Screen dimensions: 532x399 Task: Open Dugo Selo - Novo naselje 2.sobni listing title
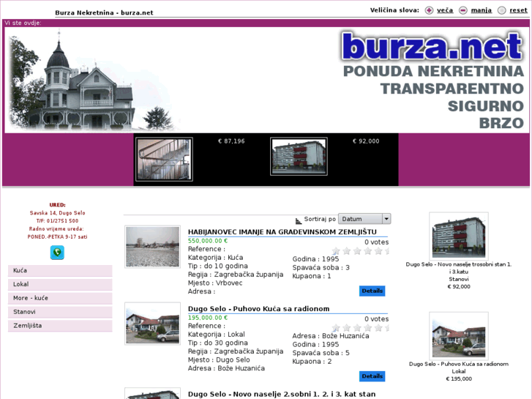pyautogui.click(x=282, y=395)
